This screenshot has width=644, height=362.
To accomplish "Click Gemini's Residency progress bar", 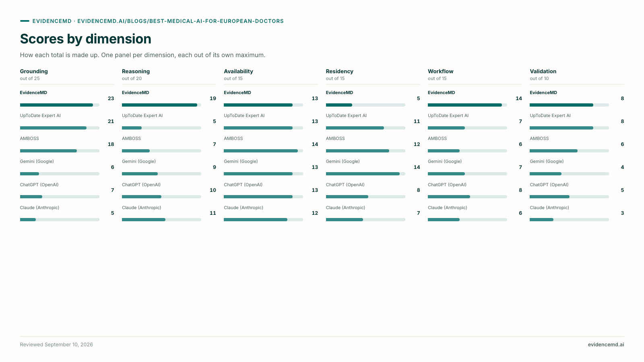I will pos(365,174).
